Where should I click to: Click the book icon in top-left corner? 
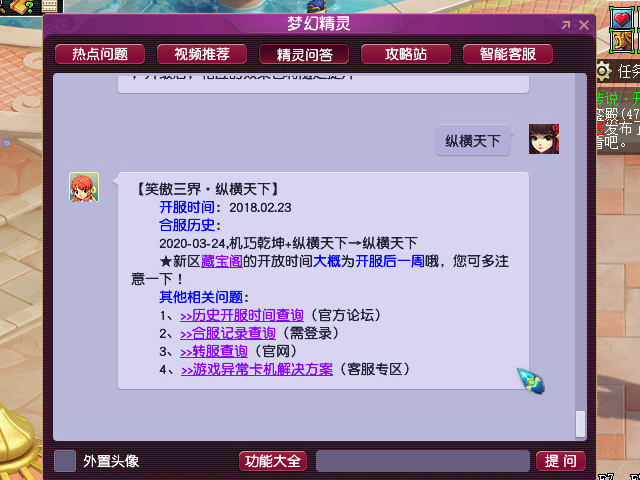pyautogui.click(x=21, y=7)
